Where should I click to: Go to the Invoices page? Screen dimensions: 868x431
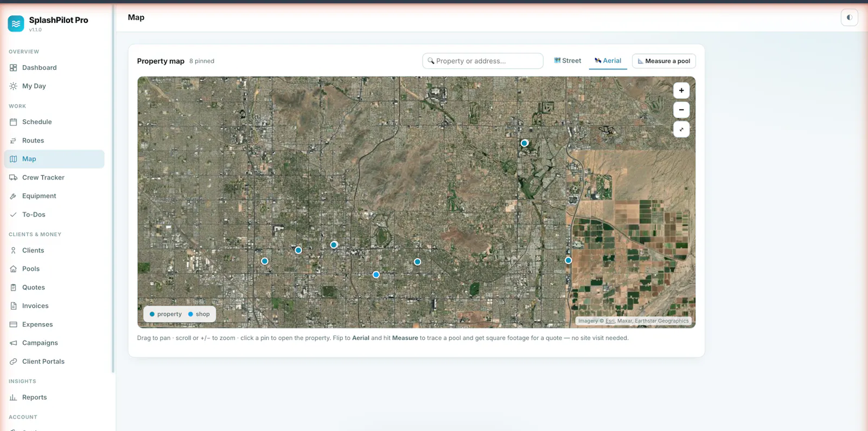(x=54, y=306)
